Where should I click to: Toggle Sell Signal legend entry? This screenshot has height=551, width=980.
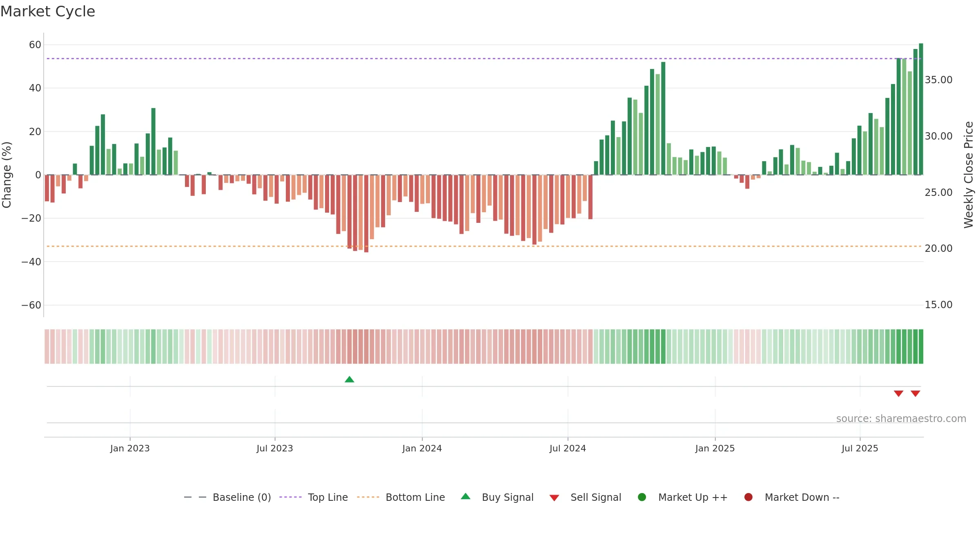pos(585,498)
